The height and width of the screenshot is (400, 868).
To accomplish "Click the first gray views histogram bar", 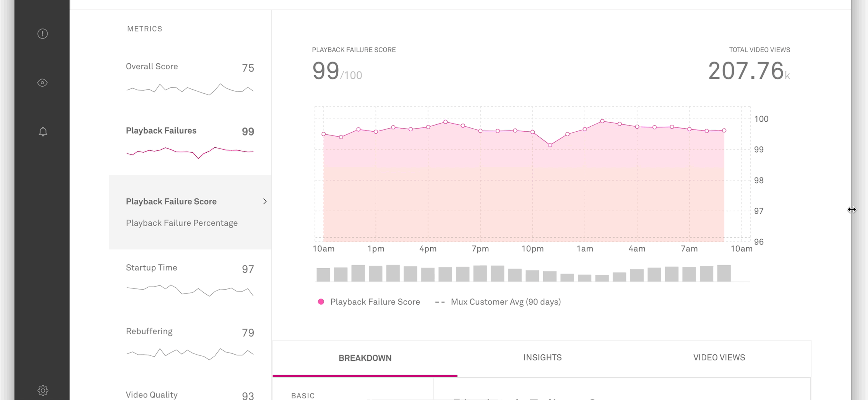I will [323, 275].
